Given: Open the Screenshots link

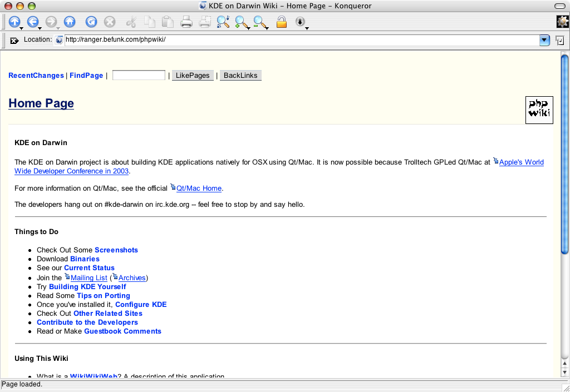Looking at the screenshot, I should [x=116, y=250].
